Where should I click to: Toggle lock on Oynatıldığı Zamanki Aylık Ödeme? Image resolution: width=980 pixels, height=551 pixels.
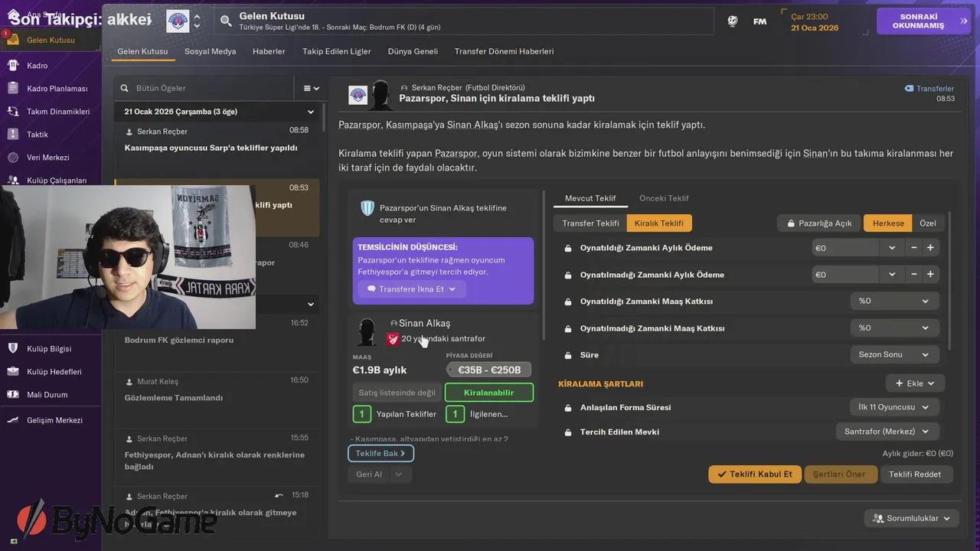[x=568, y=248]
